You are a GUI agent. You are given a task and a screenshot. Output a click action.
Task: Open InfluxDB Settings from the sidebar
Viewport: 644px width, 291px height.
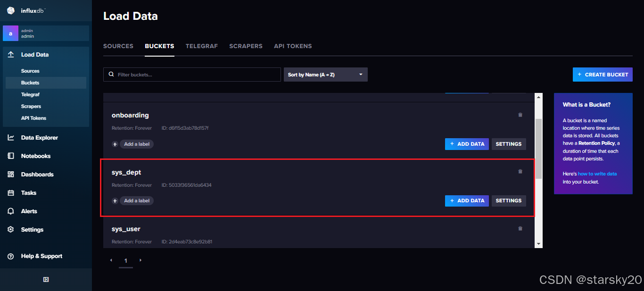32,229
